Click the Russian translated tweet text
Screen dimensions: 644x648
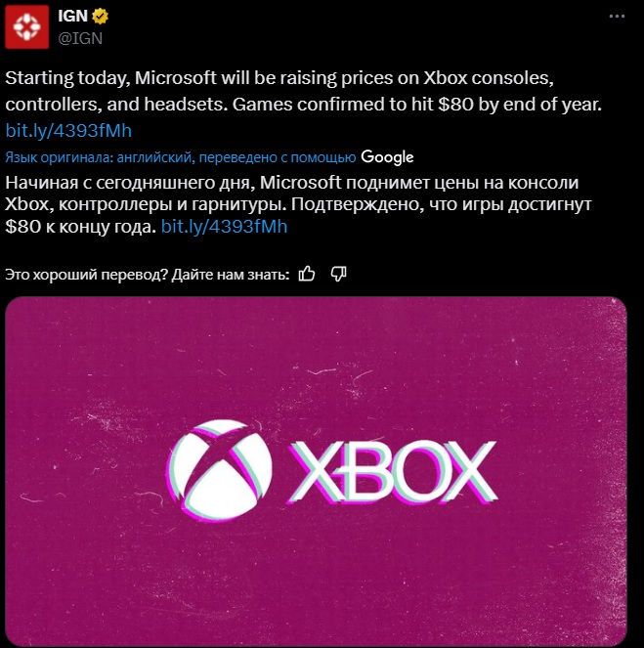click(298, 204)
